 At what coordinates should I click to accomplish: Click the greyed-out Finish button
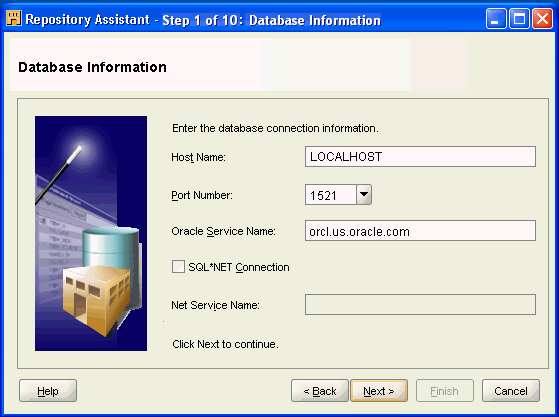pos(445,391)
